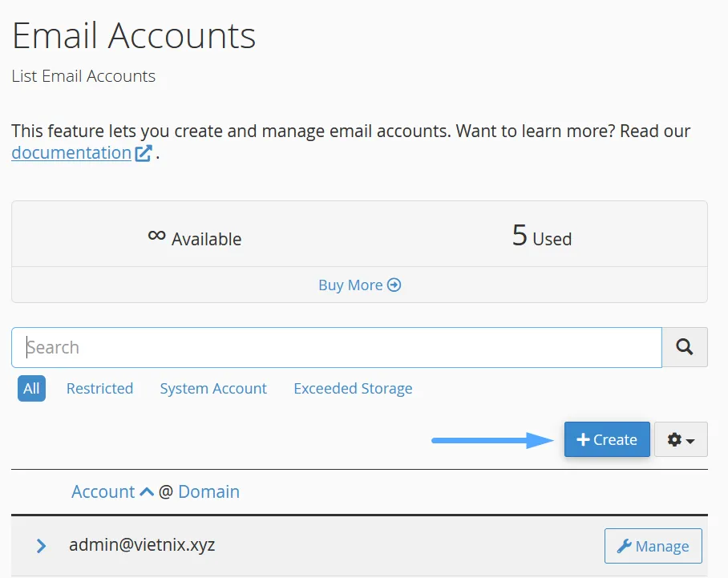The height and width of the screenshot is (578, 728).
Task: Click the plus icon on Create button
Action: pos(583,439)
